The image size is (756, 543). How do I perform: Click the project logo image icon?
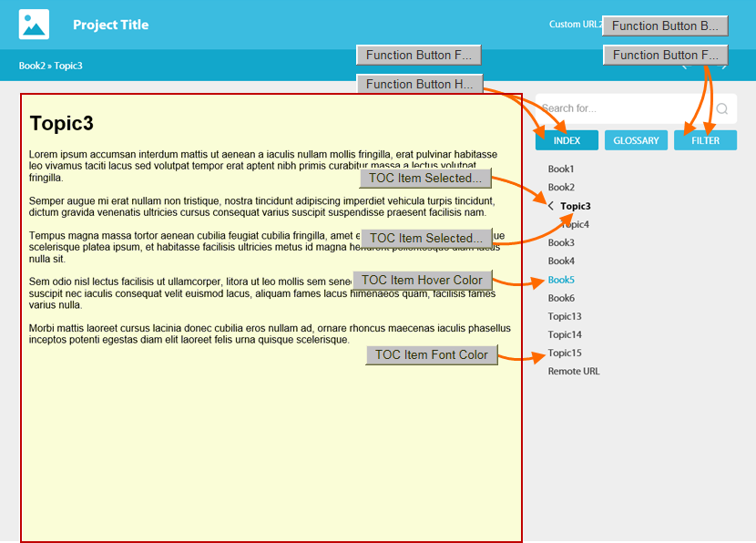tap(34, 24)
